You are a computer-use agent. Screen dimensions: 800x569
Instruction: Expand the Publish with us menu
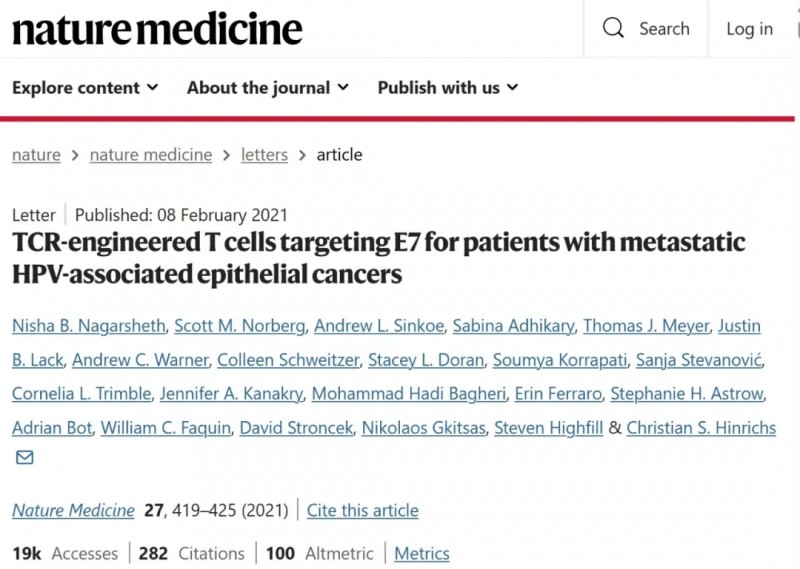point(447,88)
